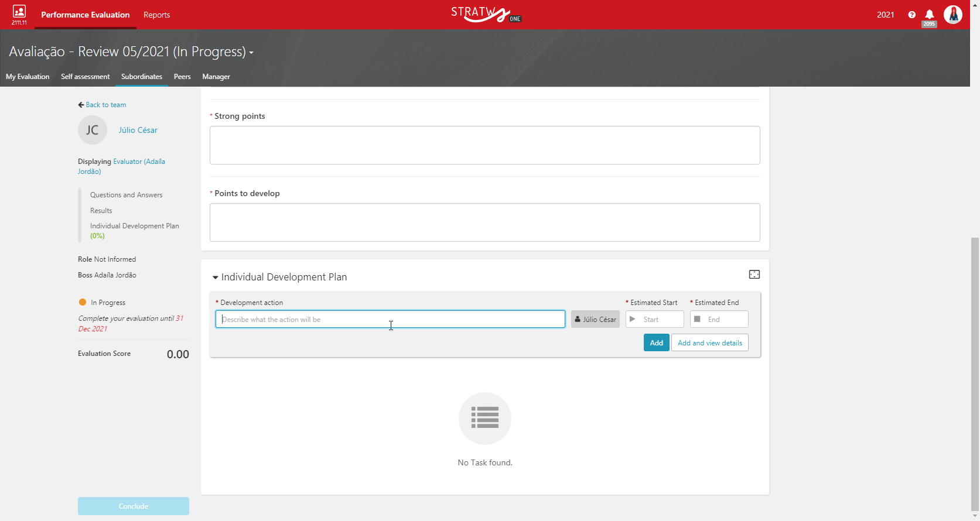Open the help question mark icon

pos(911,15)
